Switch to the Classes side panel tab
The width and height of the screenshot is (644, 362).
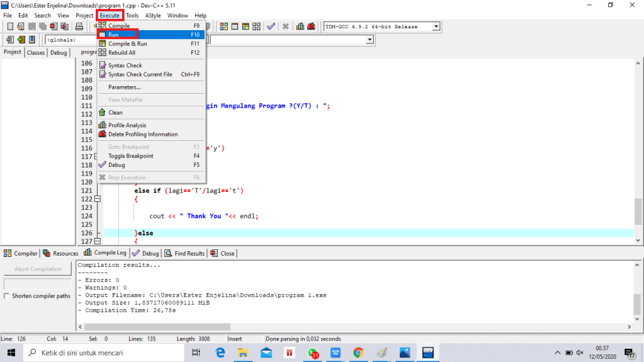click(36, 52)
